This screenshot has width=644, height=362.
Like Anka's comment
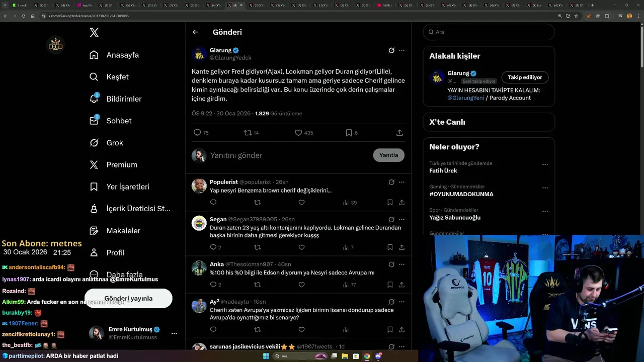301,285
